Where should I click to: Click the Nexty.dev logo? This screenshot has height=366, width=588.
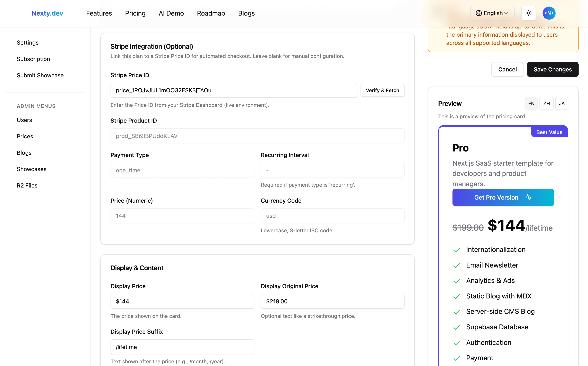[47, 13]
